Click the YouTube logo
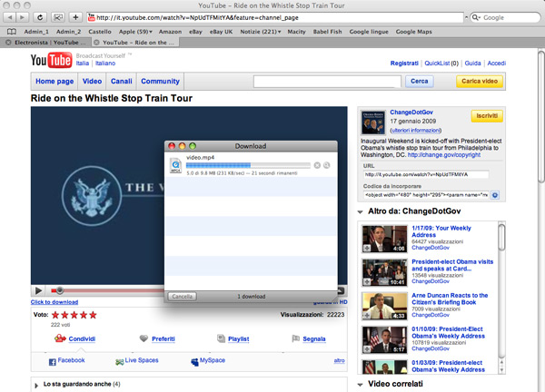545x392 pixels. 51,60
